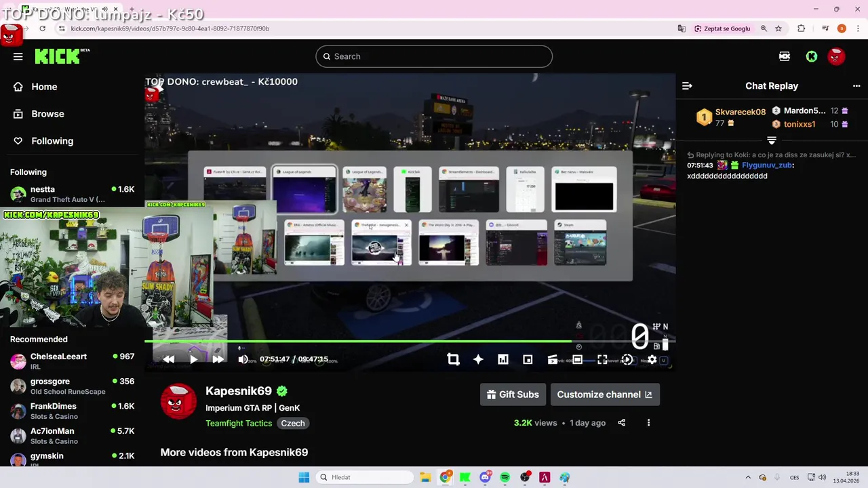
Task: Open FrankDimes recommended channel
Action: (72, 411)
